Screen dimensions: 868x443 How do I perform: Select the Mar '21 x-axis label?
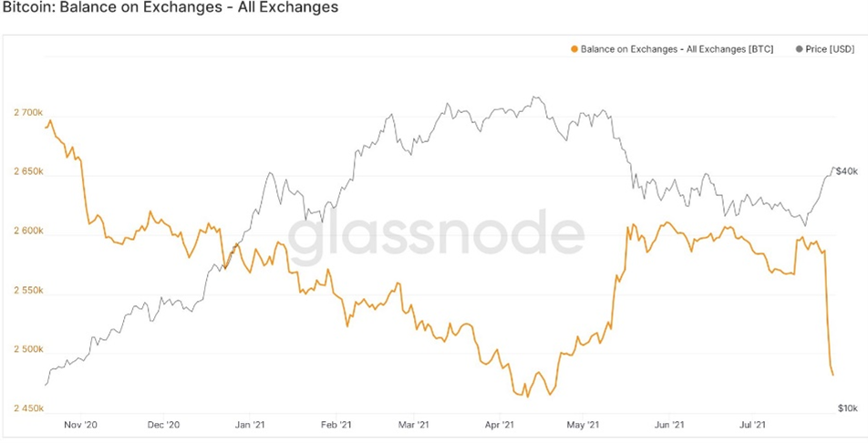coord(413,424)
